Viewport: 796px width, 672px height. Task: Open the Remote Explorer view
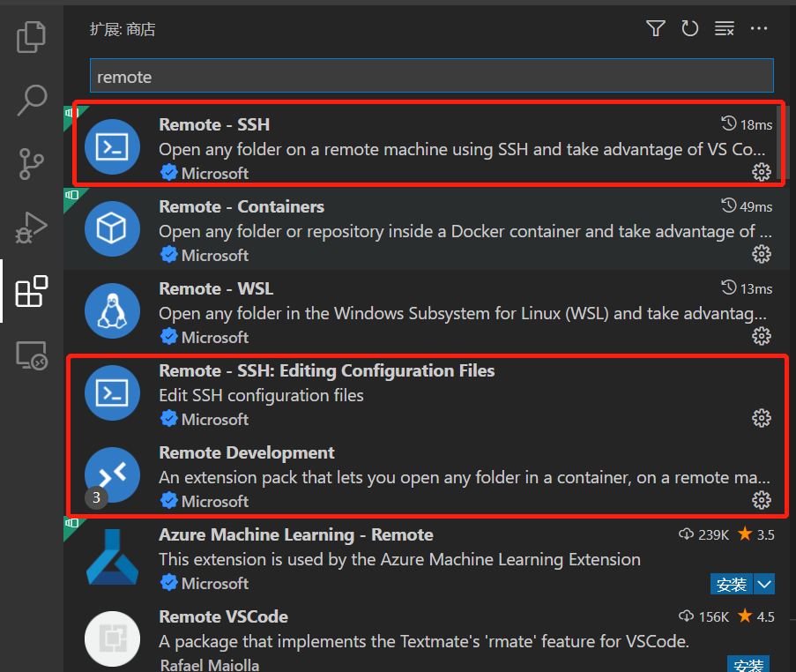click(x=32, y=355)
